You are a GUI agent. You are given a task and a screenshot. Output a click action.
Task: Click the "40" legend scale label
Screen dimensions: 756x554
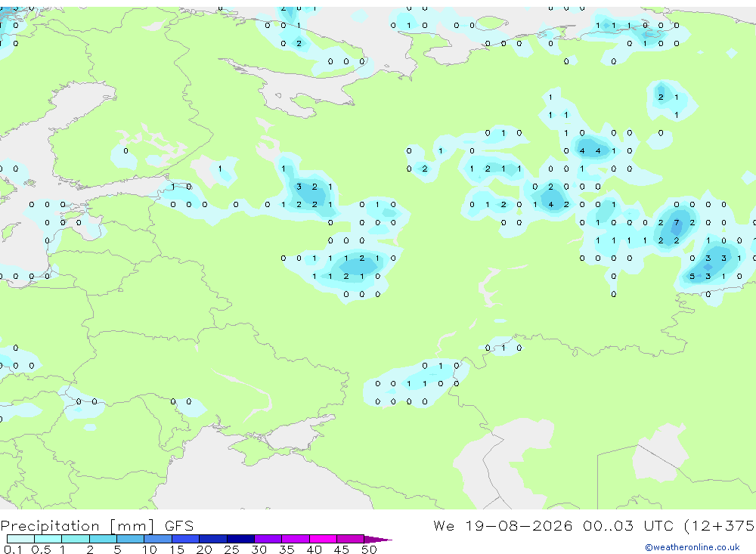pyautogui.click(x=314, y=549)
